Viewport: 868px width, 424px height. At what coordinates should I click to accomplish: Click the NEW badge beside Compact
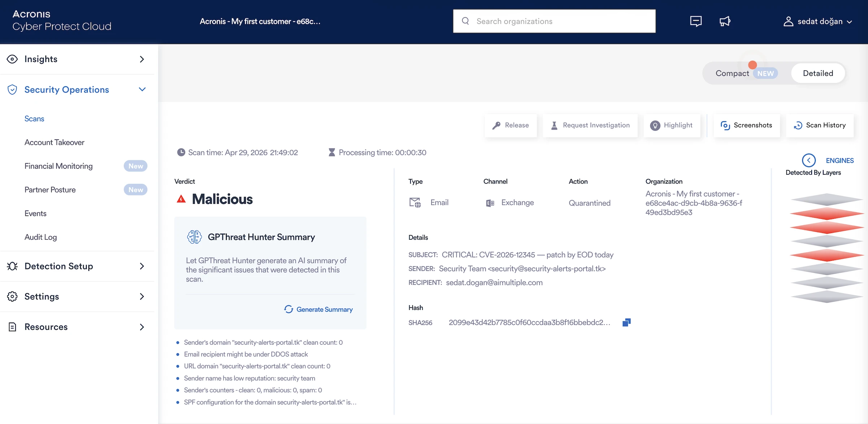(765, 73)
